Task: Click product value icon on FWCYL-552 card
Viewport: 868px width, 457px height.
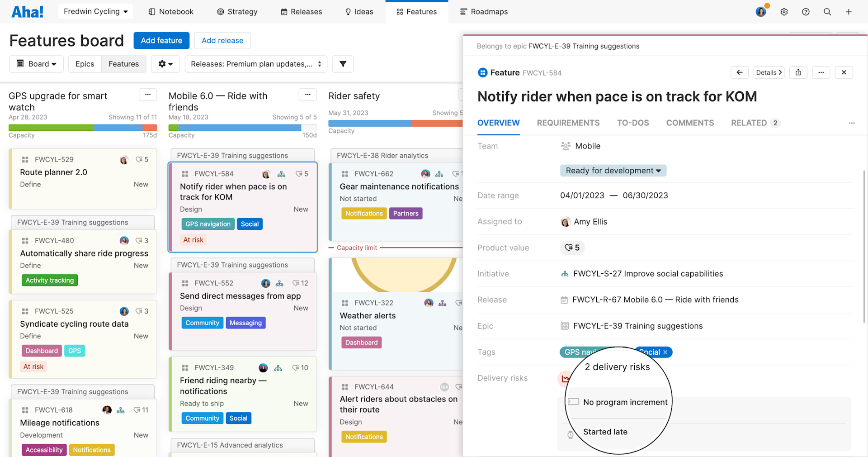Action: click(296, 283)
